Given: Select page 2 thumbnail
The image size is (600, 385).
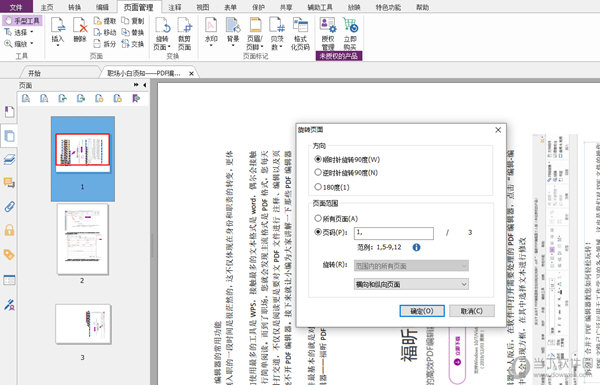Looking at the screenshot, I should click(83, 239).
